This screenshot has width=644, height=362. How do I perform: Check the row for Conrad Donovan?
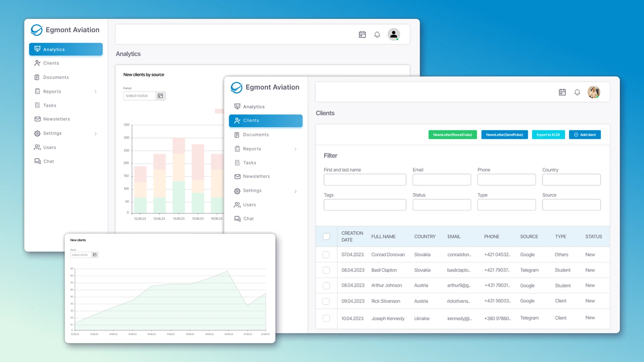(326, 254)
